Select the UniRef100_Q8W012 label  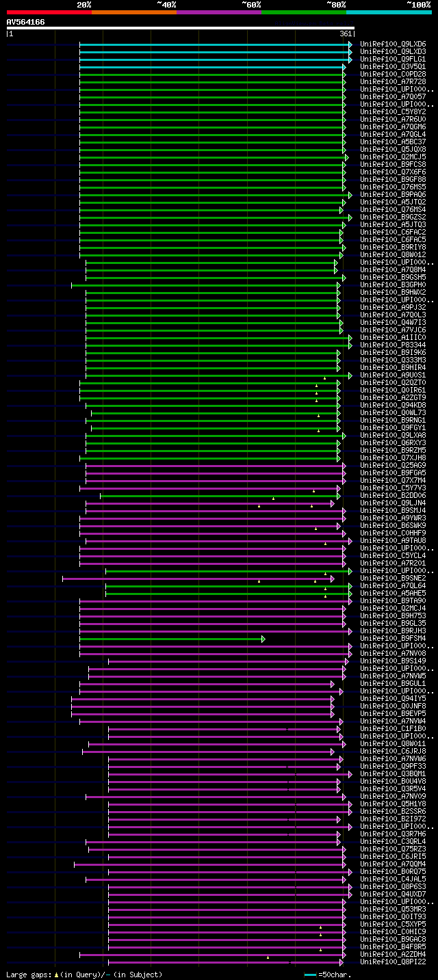393,255
